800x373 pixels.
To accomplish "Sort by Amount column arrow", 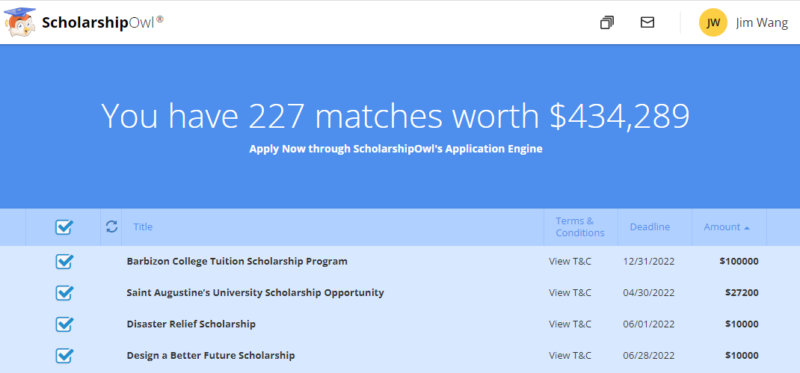I will (x=747, y=228).
